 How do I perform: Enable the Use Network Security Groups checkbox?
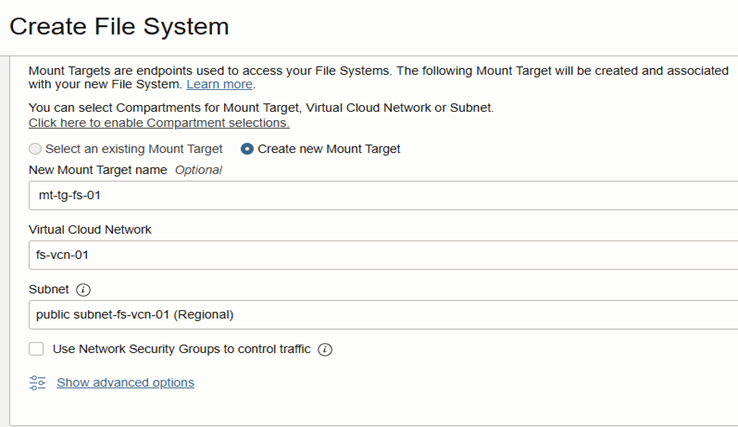[37, 349]
